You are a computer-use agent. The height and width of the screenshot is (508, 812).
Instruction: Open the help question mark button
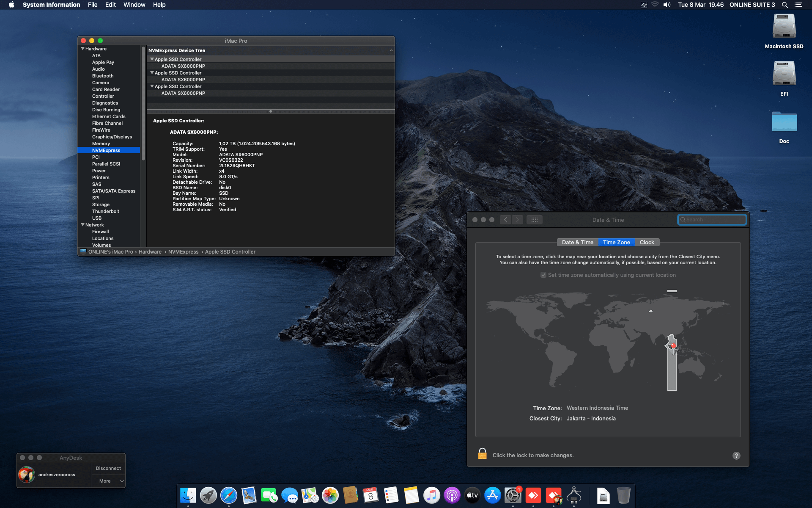(736, 456)
